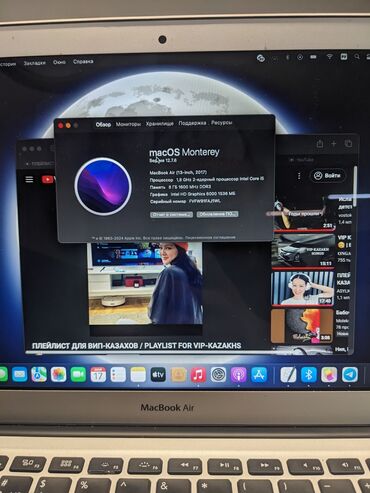Screen dimensions: 370x493
Task: Launch Notes from the Dock
Action: [x=138, y=375]
